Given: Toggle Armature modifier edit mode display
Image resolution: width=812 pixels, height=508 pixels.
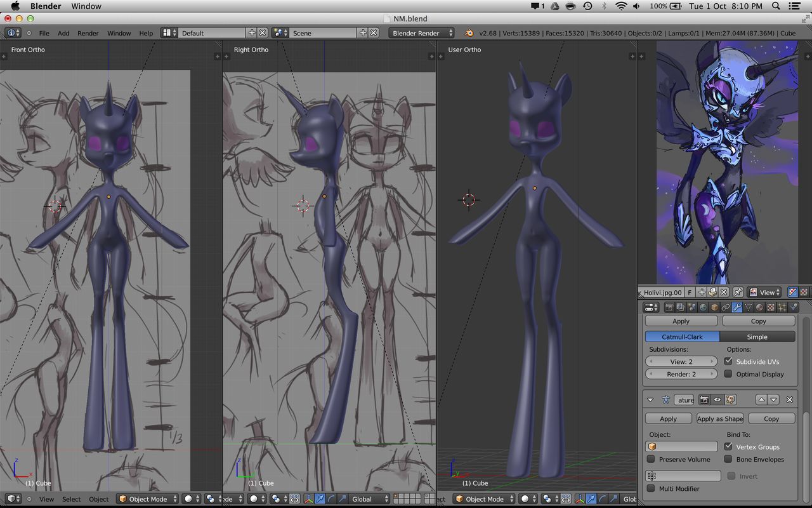Looking at the screenshot, I should coord(731,400).
